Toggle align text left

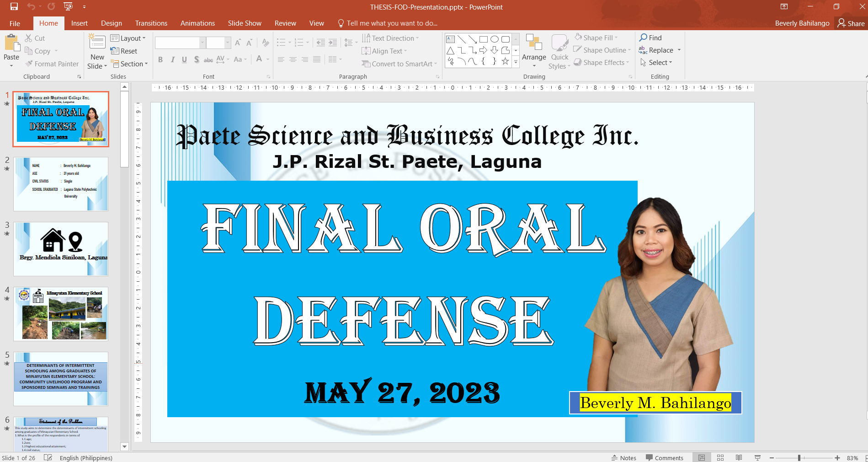pyautogui.click(x=281, y=59)
